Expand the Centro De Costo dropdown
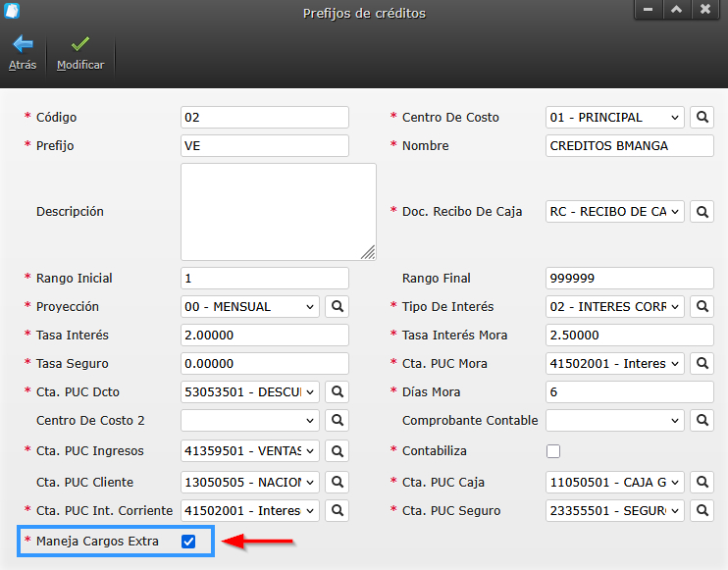This screenshot has height=570, width=728. (x=614, y=117)
